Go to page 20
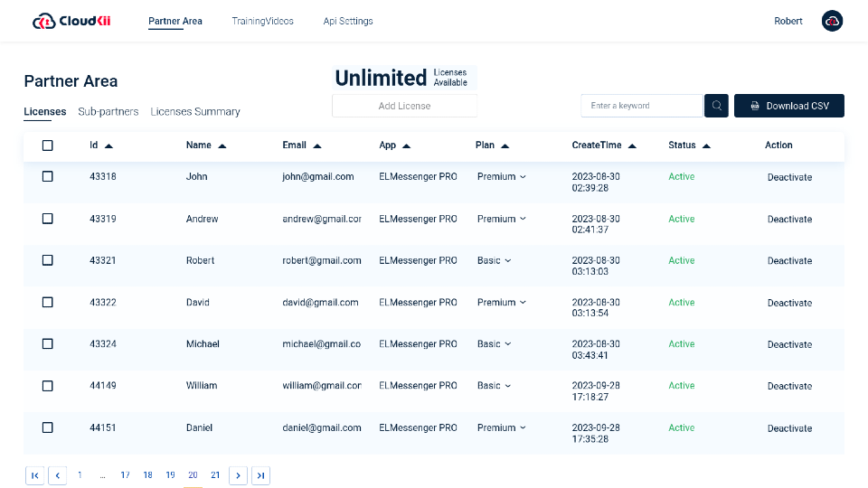Viewport: 868px width, 488px height. tap(193, 475)
